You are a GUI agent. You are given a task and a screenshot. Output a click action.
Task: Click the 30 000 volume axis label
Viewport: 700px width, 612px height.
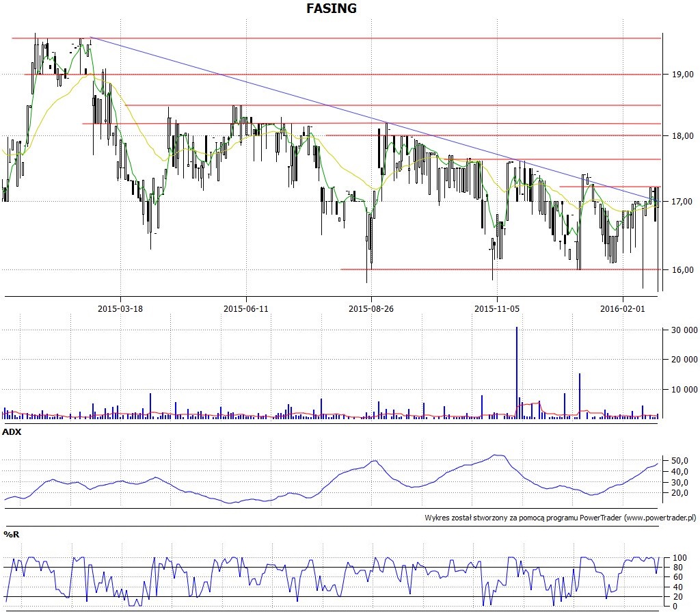[684, 330]
